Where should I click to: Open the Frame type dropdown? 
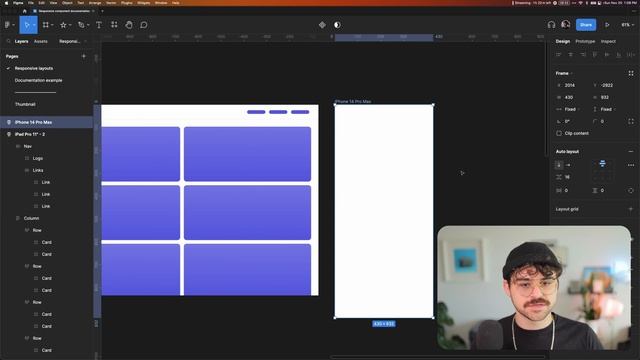[x=564, y=73]
